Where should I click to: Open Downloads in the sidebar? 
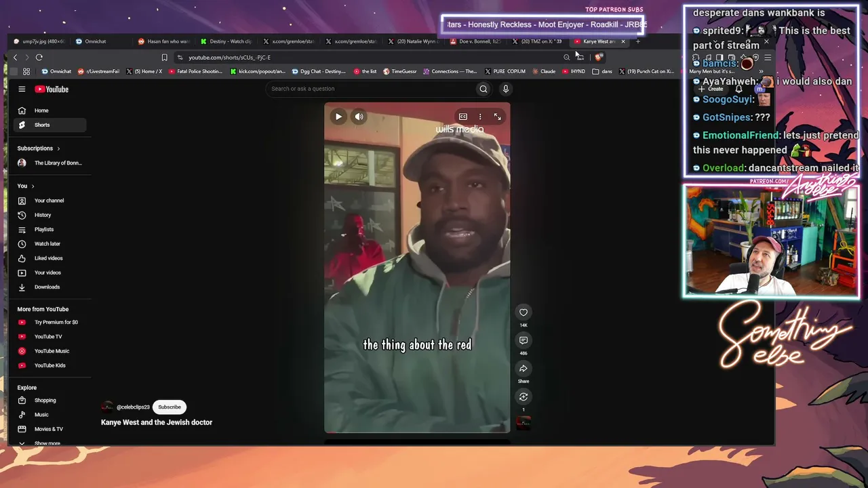pyautogui.click(x=50, y=287)
